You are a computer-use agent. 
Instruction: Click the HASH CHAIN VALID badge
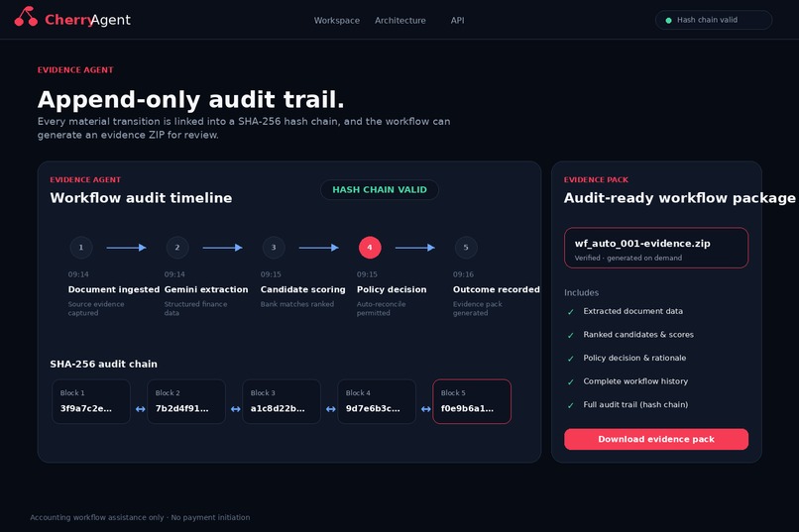click(x=380, y=190)
